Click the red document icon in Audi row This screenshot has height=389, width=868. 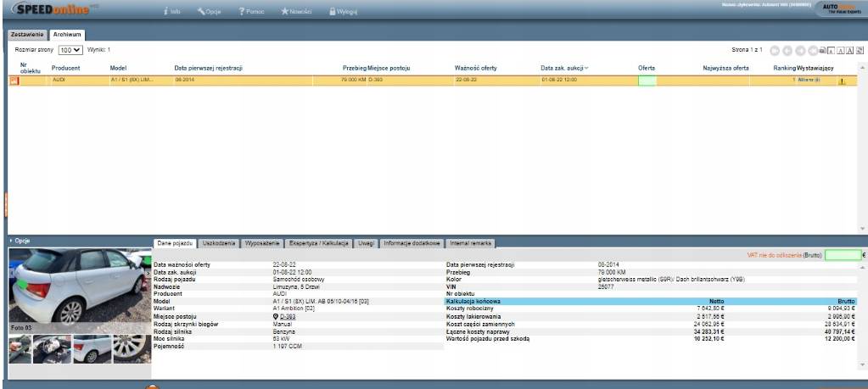(x=14, y=81)
